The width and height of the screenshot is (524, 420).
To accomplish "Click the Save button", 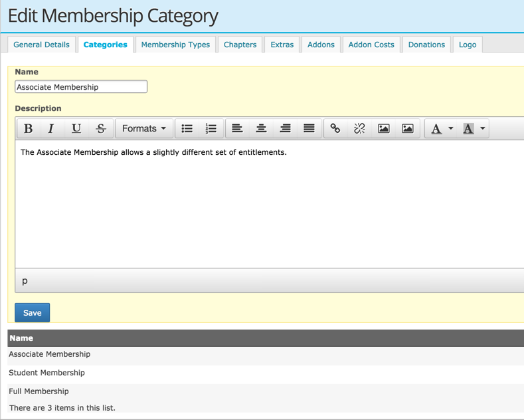I will 33,312.
